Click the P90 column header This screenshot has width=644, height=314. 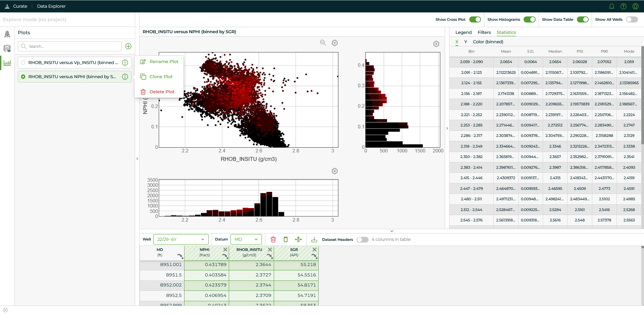pyautogui.click(x=604, y=52)
